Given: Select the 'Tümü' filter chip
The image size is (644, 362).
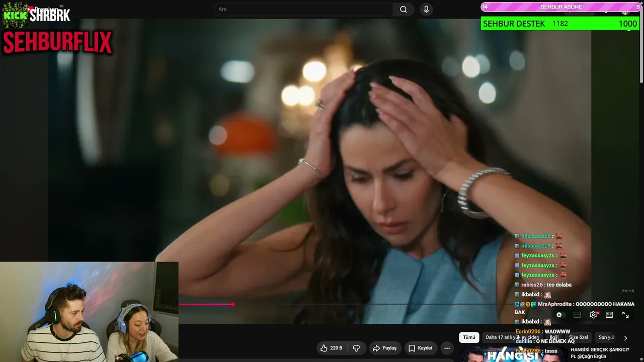Looking at the screenshot, I should pyautogui.click(x=469, y=337).
